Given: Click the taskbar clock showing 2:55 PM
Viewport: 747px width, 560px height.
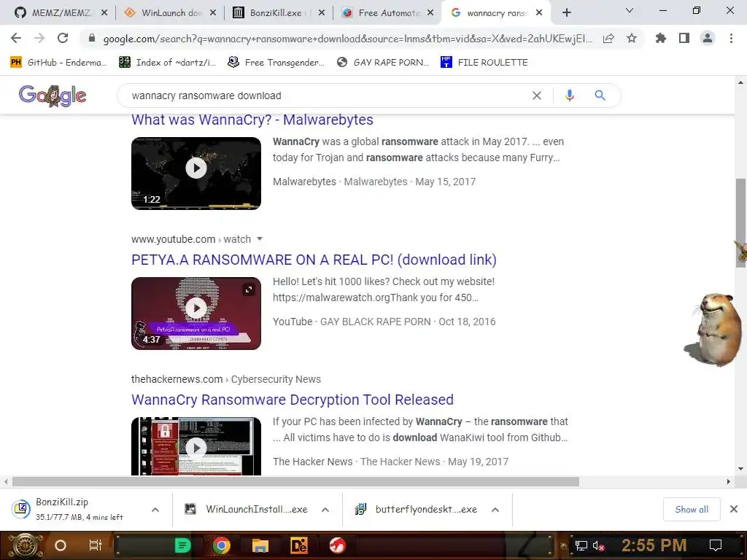Looking at the screenshot, I should coord(654,545).
